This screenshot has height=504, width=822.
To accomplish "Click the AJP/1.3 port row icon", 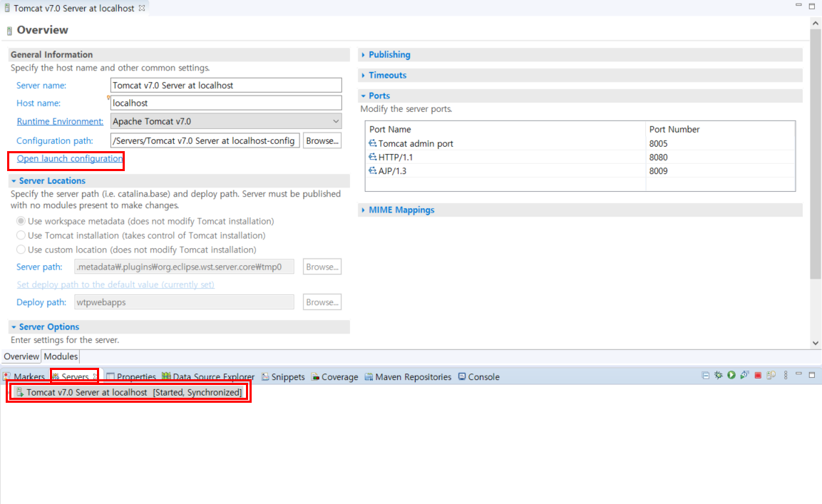I will point(372,170).
